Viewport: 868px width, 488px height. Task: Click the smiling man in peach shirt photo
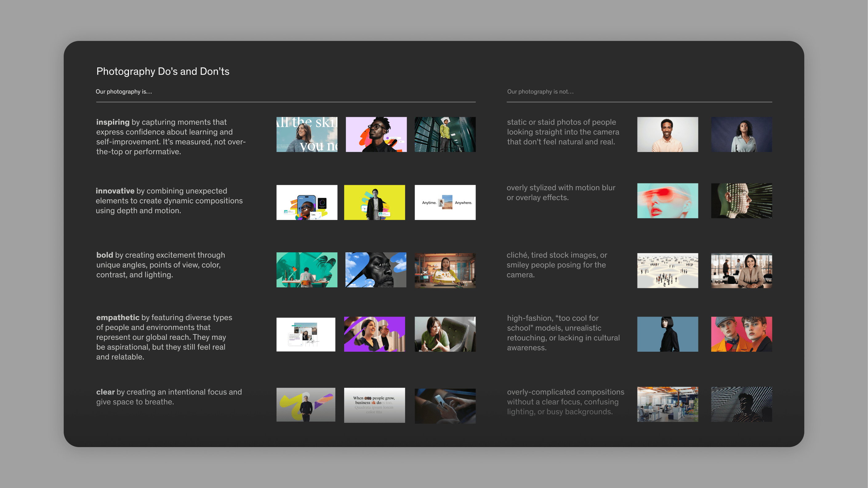(668, 134)
